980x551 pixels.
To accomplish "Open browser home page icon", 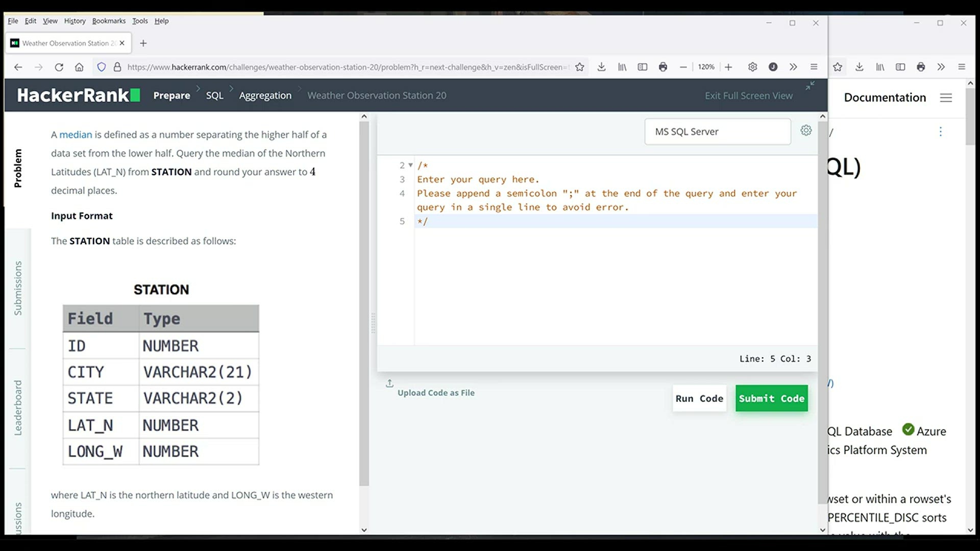I will click(x=79, y=67).
